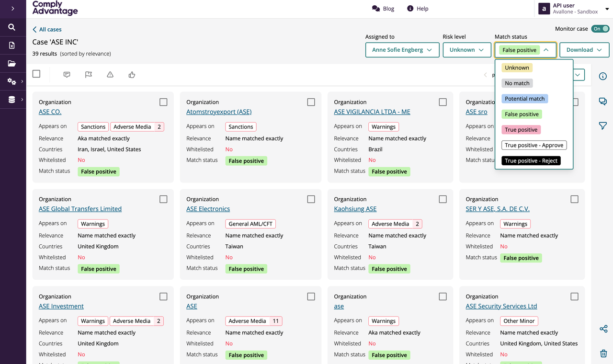The height and width of the screenshot is (364, 613).
Task: Click the trash delete icon on right
Action: (603, 353)
